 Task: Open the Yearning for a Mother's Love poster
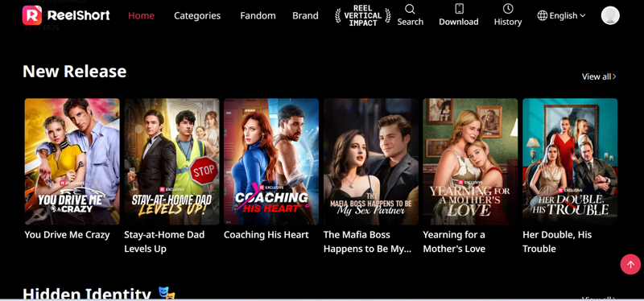click(470, 162)
